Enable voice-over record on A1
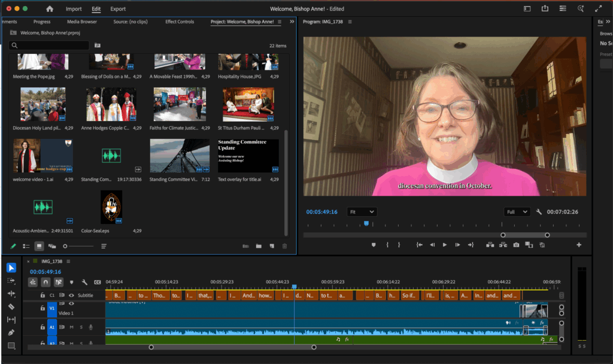The height and width of the screenshot is (364, 613). pos(91,327)
